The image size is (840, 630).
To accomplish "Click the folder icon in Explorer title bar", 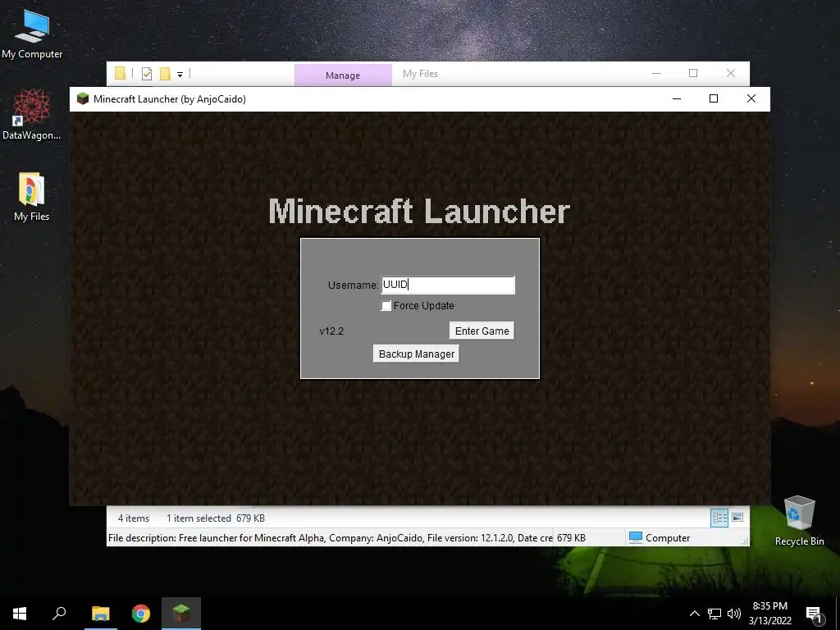I will pyautogui.click(x=120, y=73).
